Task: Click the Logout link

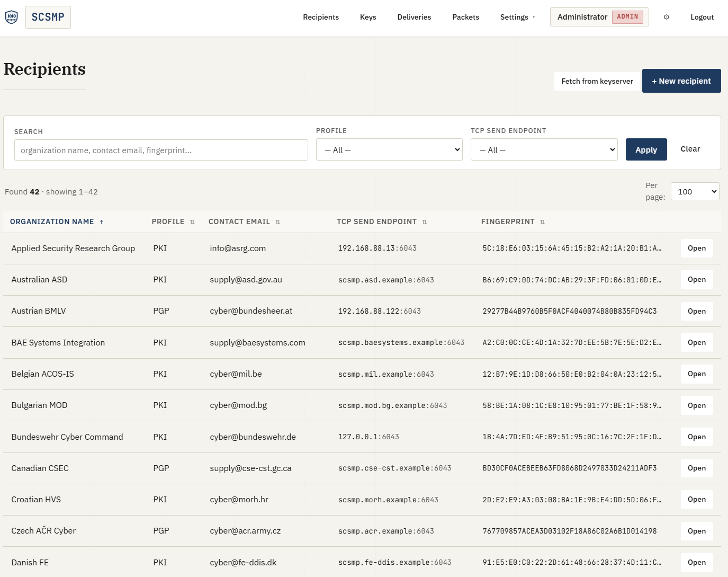Action: [702, 17]
